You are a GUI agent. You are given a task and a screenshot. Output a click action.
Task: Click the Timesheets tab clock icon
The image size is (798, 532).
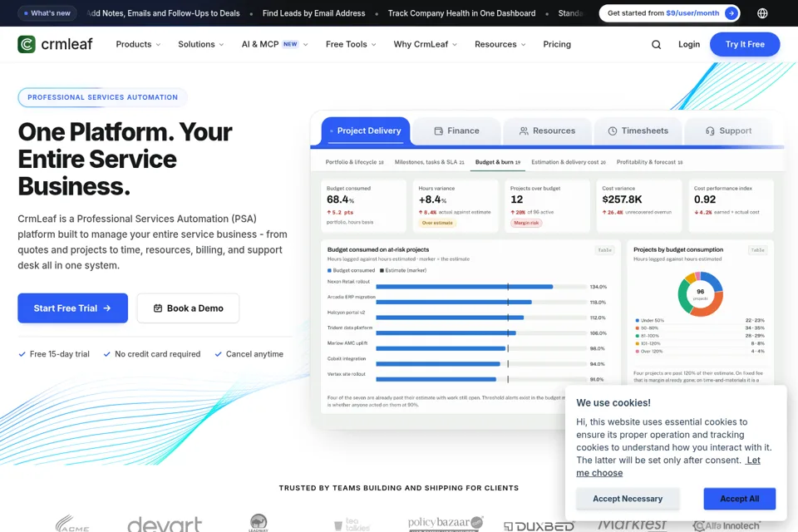[613, 131]
